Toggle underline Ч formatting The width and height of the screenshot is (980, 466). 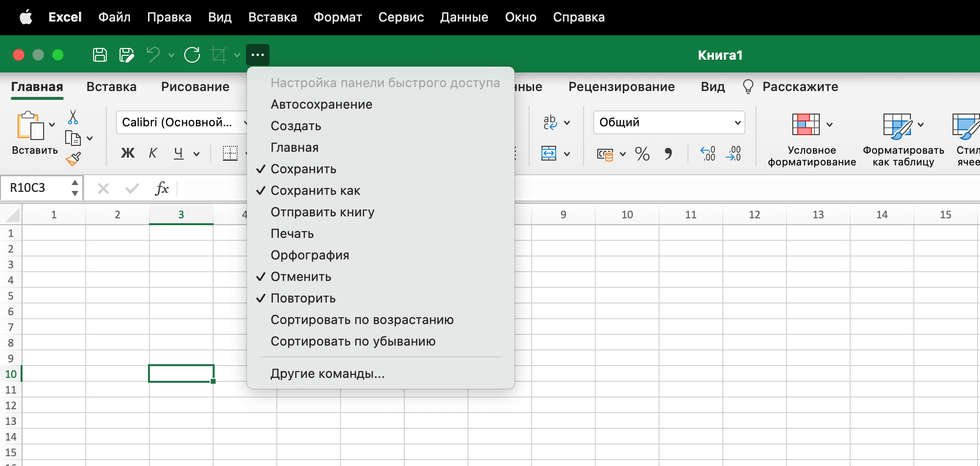[179, 153]
